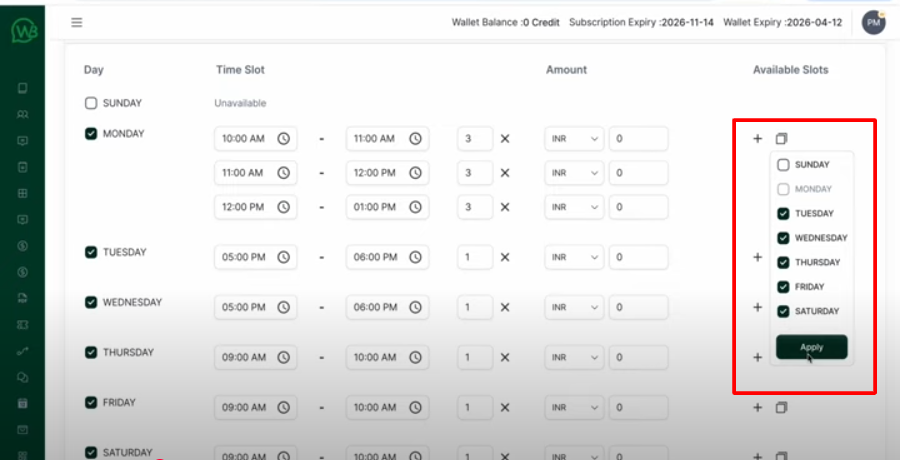Open the hamburger menu
Image resolution: width=900 pixels, height=460 pixels.
(77, 22)
